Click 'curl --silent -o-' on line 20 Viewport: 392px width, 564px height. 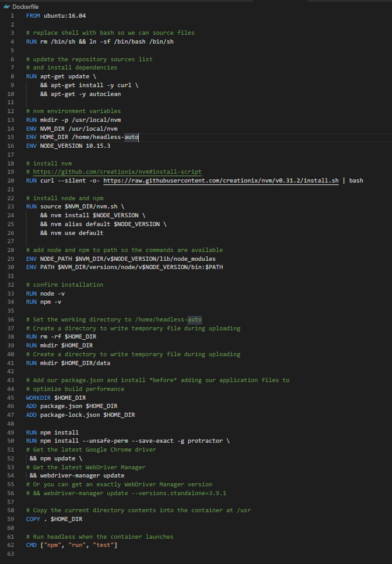point(70,181)
